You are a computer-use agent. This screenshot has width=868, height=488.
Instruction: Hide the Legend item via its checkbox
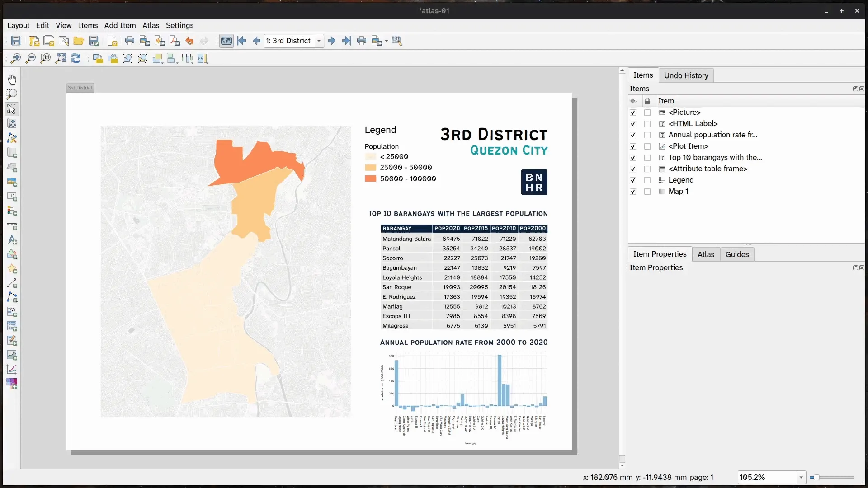633,180
